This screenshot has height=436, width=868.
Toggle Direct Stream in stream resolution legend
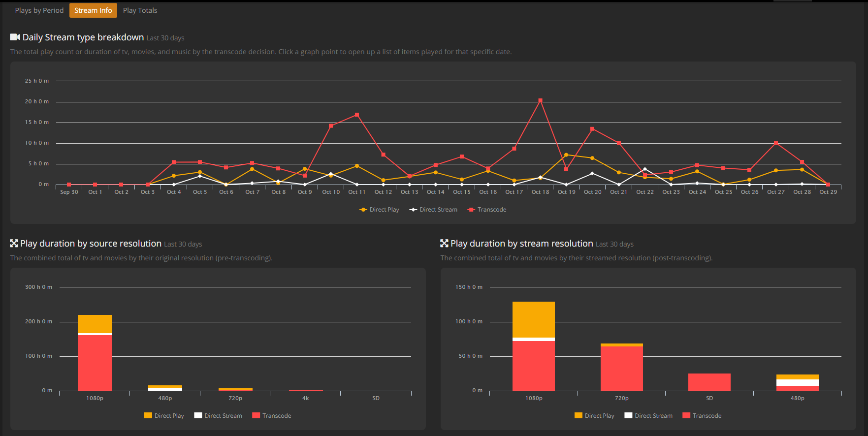(x=648, y=416)
